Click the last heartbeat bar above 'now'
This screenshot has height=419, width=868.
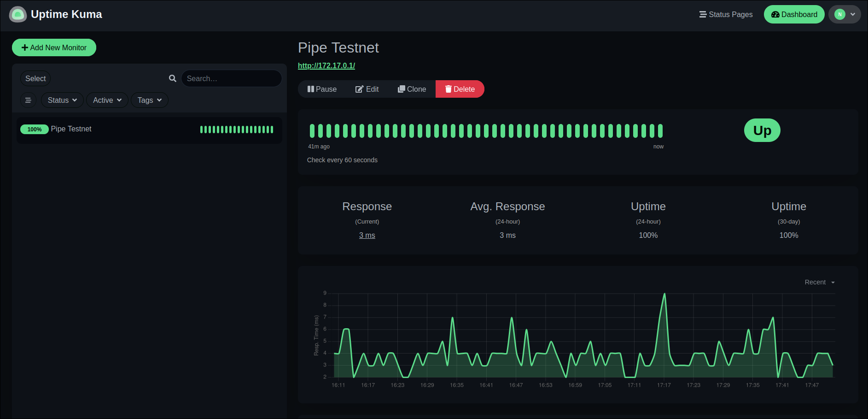(x=660, y=131)
